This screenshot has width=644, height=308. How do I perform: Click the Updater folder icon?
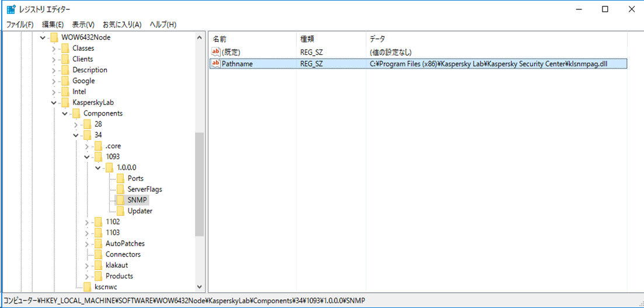pos(120,211)
